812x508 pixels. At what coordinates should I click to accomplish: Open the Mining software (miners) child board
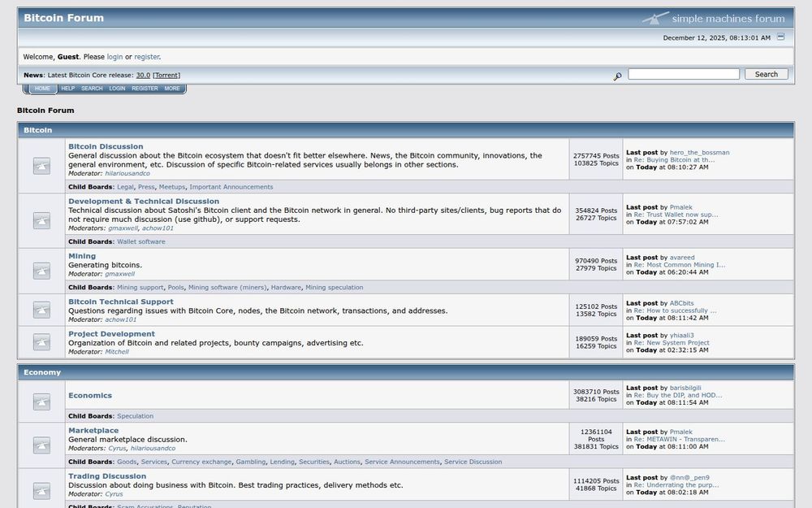click(227, 287)
